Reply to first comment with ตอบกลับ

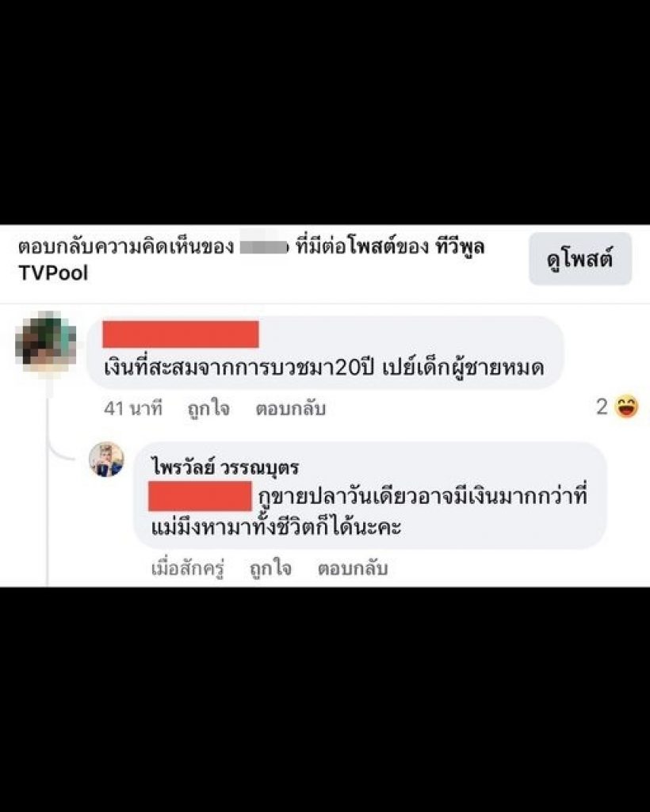(x=290, y=409)
